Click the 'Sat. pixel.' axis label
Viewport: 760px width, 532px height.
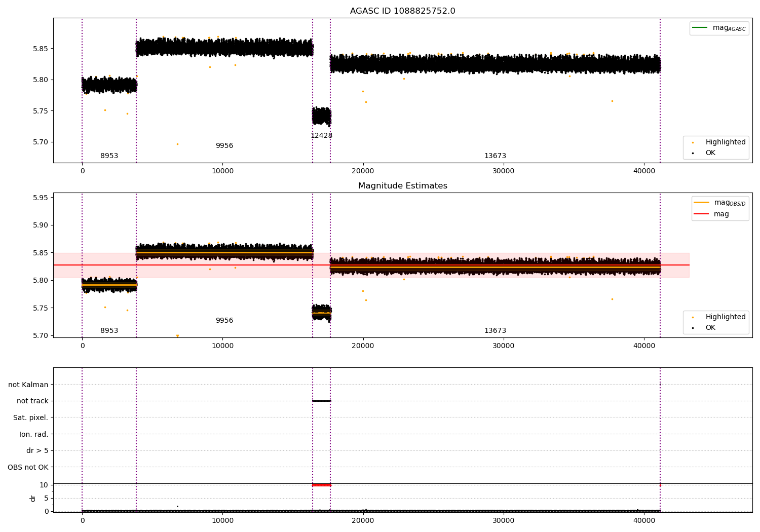pyautogui.click(x=30, y=417)
